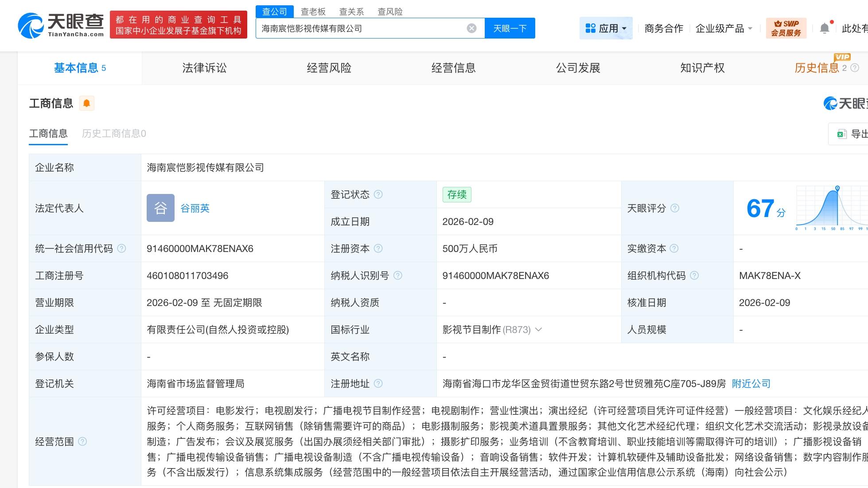The image size is (868, 488).
Task: Expand the 影视节目制作 (R873) industry chevron
Action: (539, 329)
